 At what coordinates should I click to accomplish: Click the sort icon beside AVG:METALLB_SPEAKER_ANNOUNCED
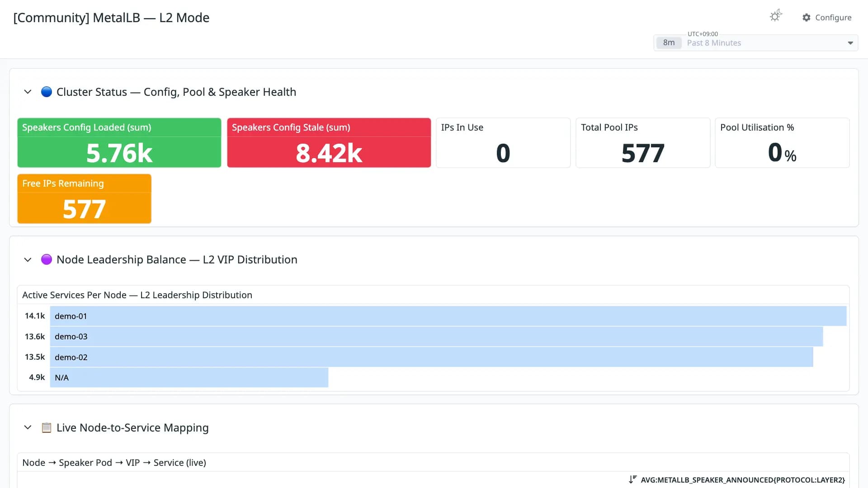[633, 480]
